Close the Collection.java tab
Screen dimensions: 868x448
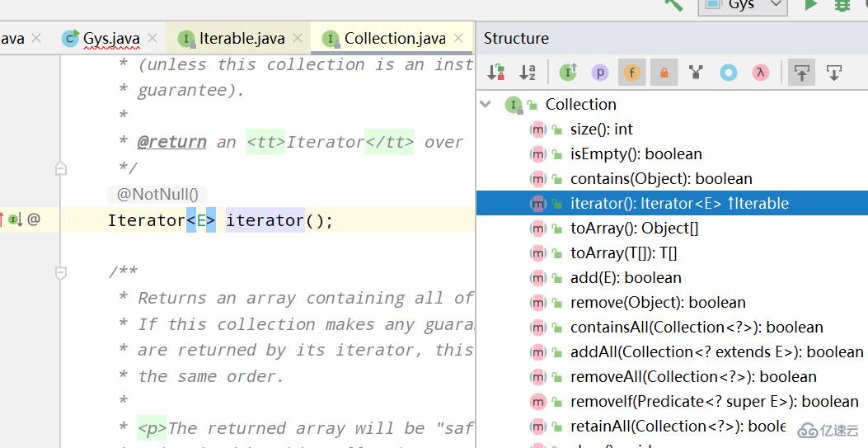pyautogui.click(x=458, y=38)
